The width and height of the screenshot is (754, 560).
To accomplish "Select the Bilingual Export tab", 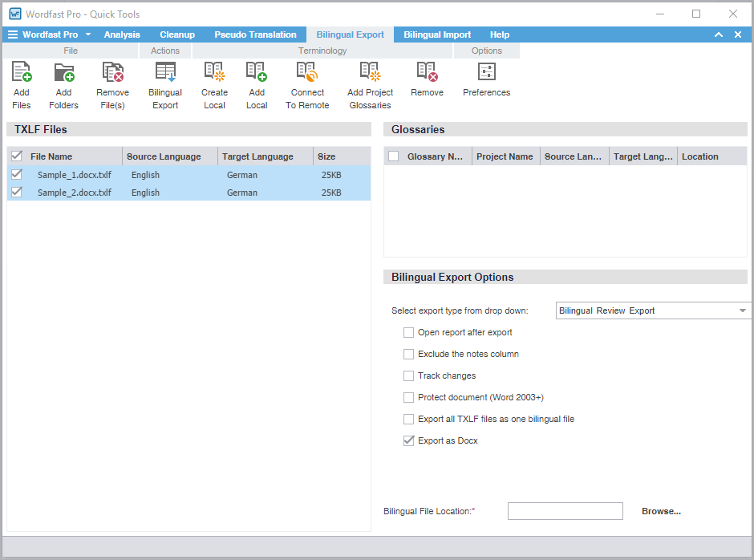I will coord(350,34).
